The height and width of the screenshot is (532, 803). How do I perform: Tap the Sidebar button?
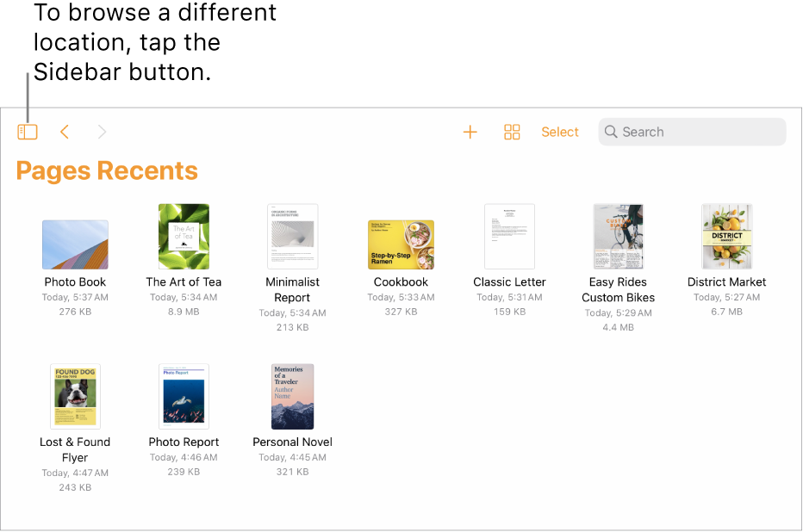tap(28, 132)
